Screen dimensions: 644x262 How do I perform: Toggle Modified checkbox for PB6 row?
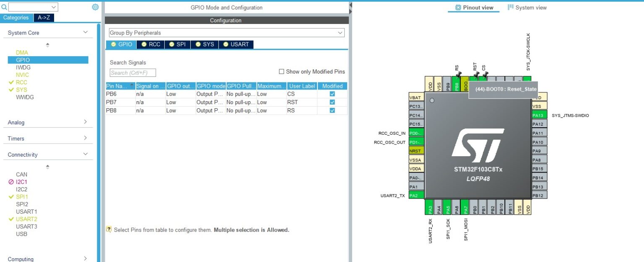coord(332,94)
